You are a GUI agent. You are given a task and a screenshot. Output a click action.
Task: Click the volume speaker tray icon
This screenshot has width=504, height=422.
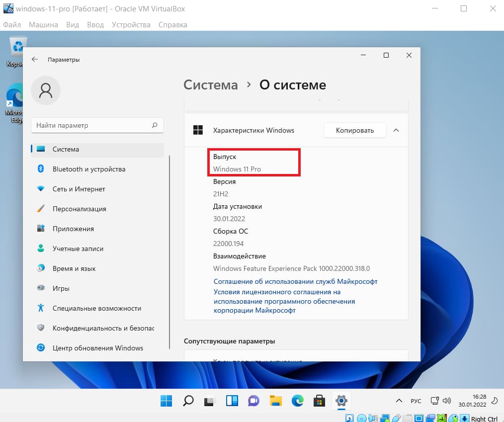tap(447, 401)
